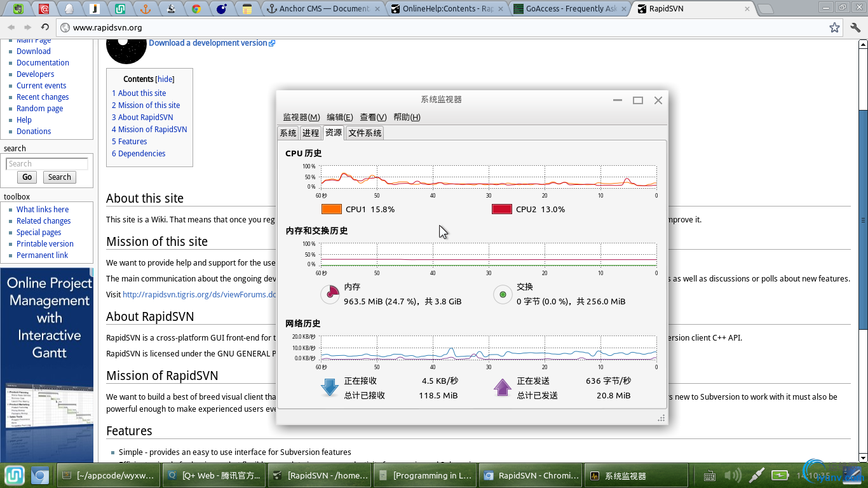This screenshot has width=868, height=488.
Task: Click the Search button in the sidebar
Action: point(59,177)
